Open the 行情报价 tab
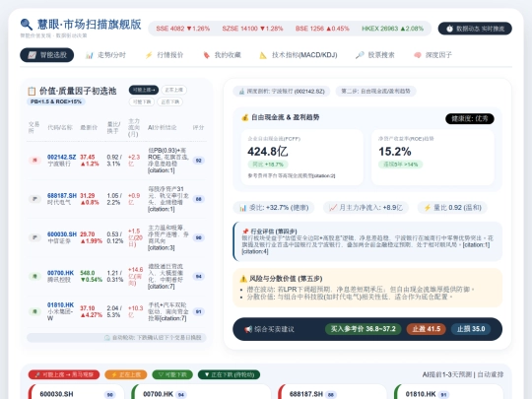 click(165, 55)
